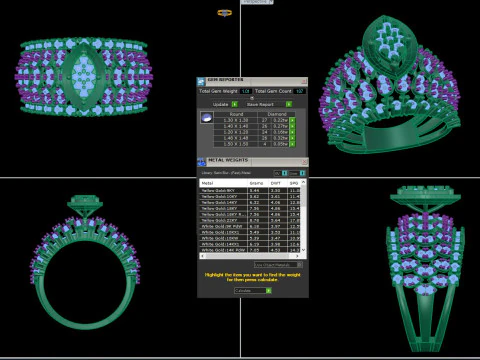Click the Total Gem Weight value field
Image resolution: width=480 pixels, height=360 pixels.
pos(245,91)
